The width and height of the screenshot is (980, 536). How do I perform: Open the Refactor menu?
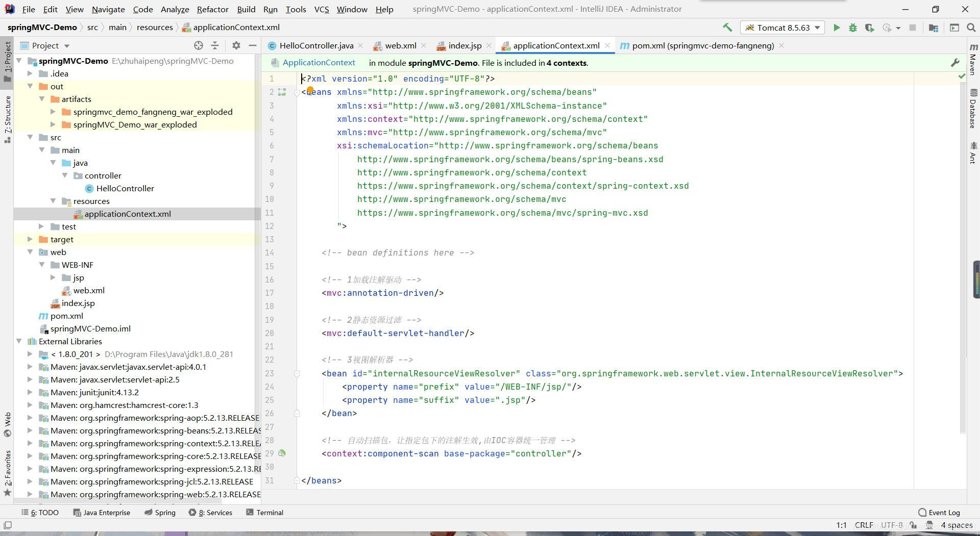point(212,9)
